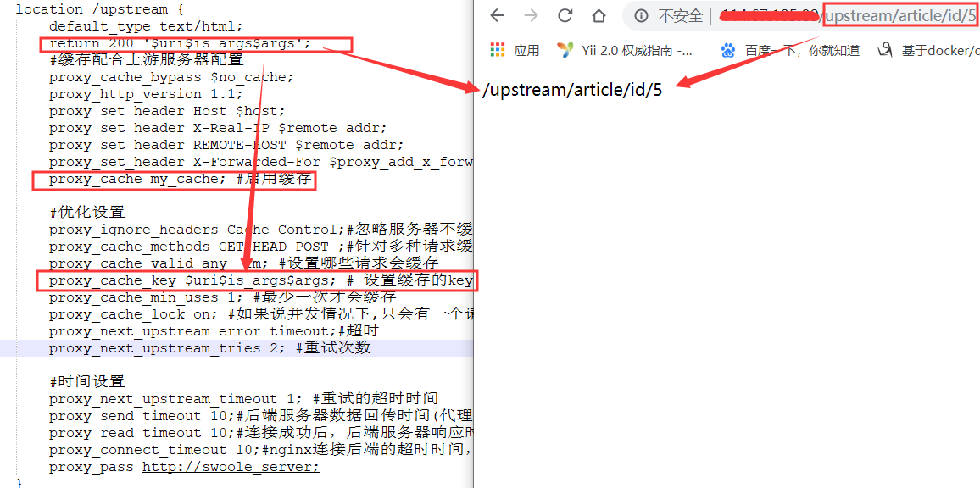Click the #时间设置 comment
This screenshot has width=980, height=488.
86,382
